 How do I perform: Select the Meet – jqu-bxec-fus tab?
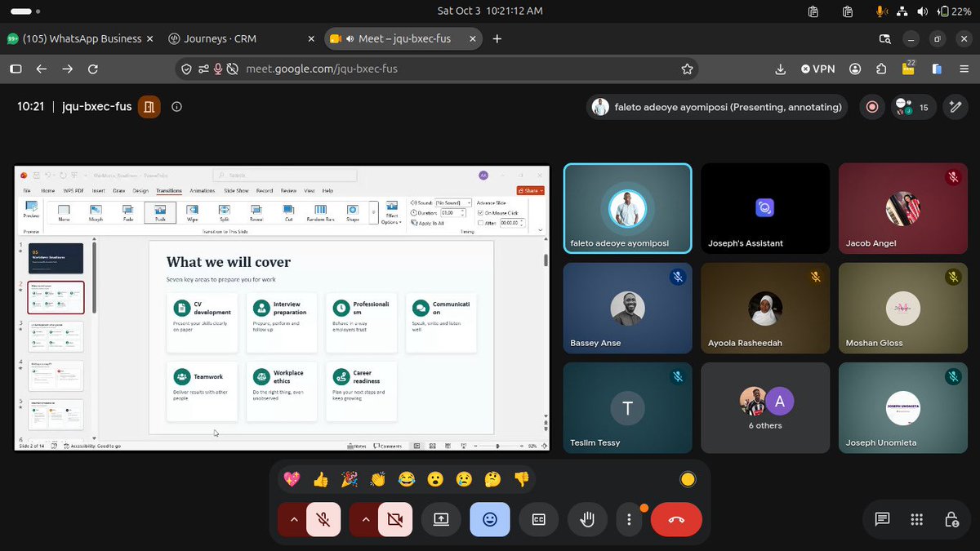[403, 38]
